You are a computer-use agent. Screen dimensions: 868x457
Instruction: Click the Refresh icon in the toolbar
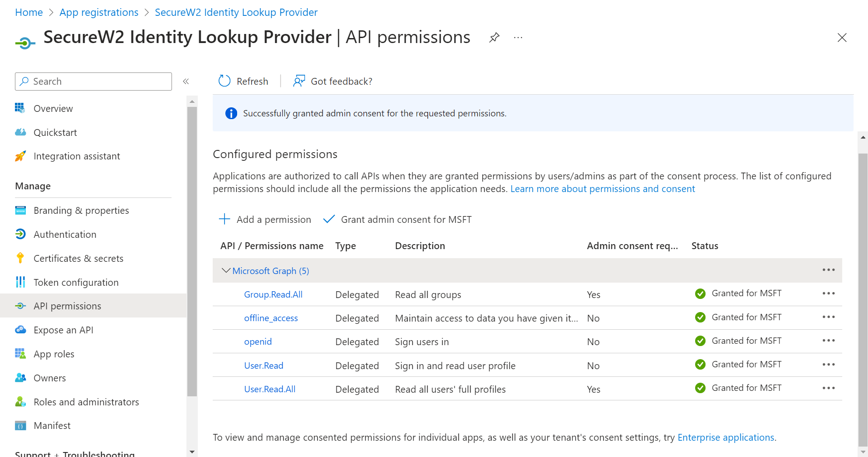(224, 81)
